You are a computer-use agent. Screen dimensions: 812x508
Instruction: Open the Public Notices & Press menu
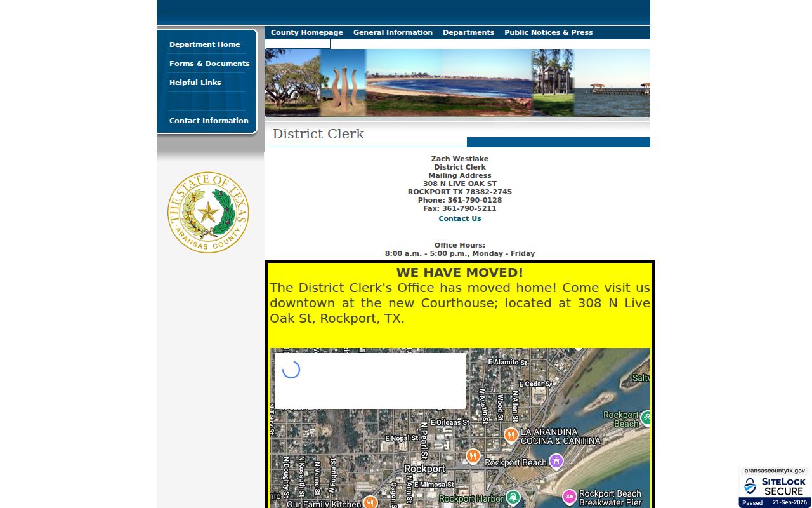tap(549, 32)
